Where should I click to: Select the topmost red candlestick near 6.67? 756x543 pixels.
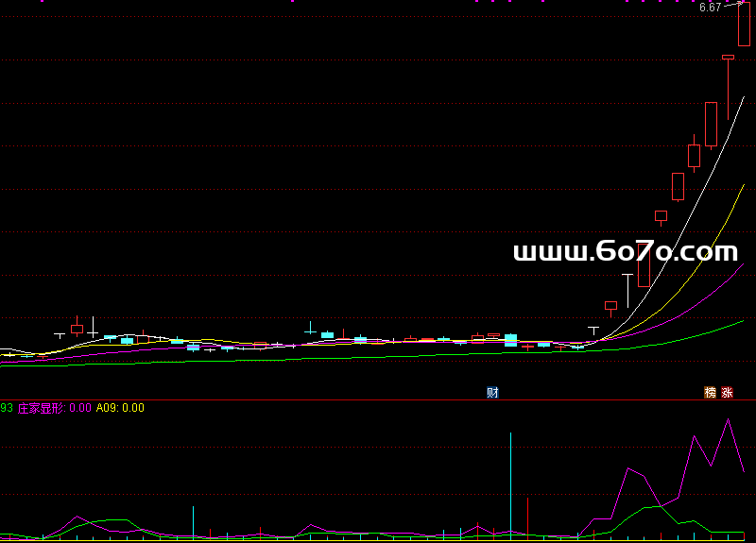pyautogui.click(x=744, y=25)
